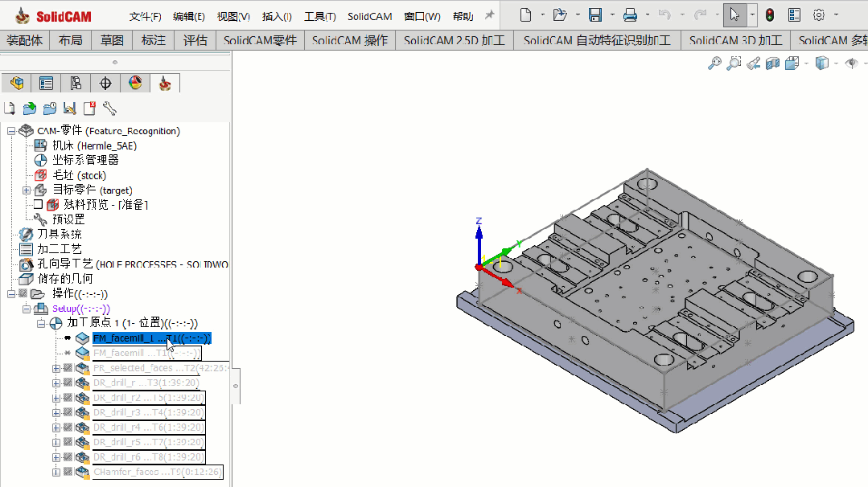Toggle the checkbox beside 操作 folder
868x487 pixels.
[23, 293]
